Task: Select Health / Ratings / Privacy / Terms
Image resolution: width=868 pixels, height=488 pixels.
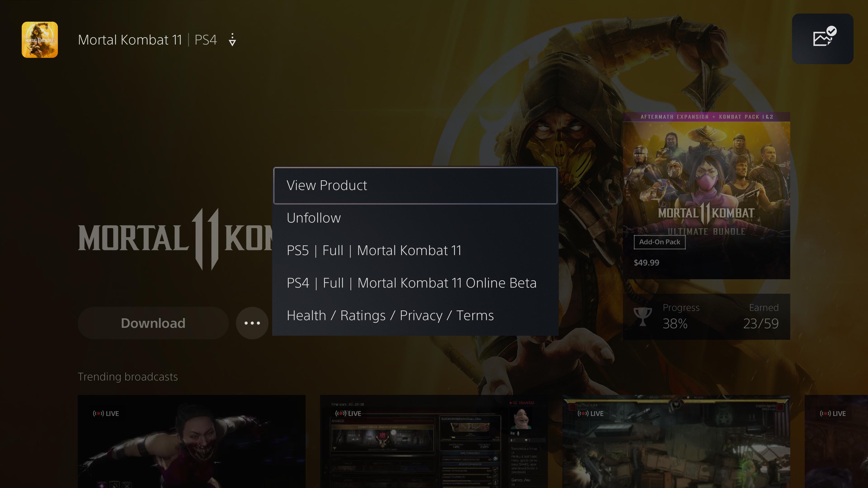Action: [390, 315]
